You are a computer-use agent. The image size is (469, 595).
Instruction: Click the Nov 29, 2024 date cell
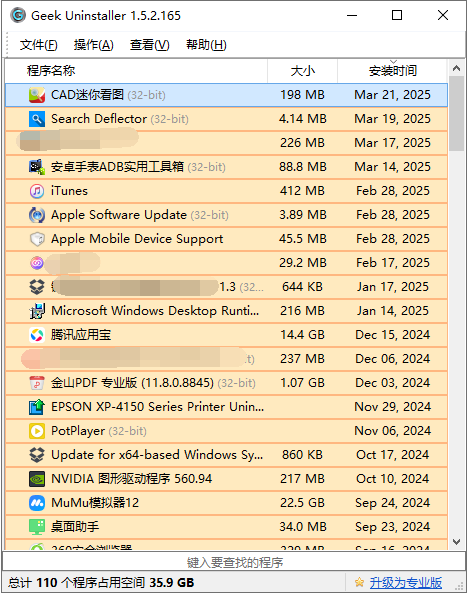(392, 407)
